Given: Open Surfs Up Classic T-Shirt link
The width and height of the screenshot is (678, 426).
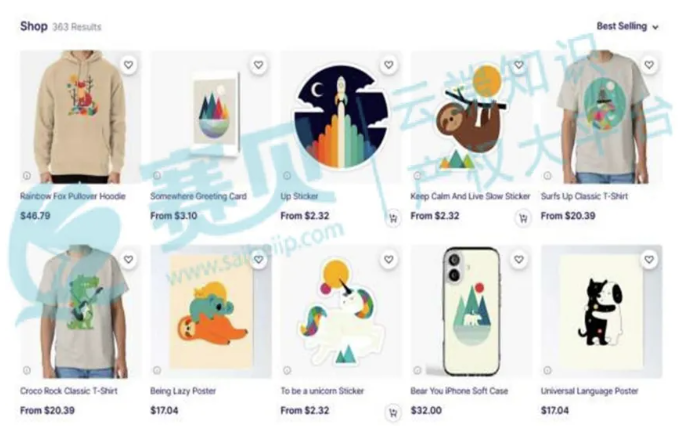Looking at the screenshot, I should tap(584, 196).
